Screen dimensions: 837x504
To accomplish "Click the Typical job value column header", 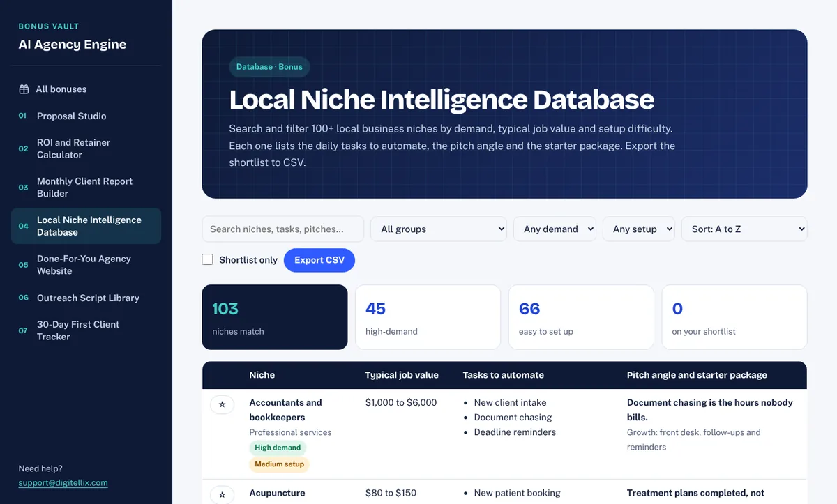I will pyautogui.click(x=402, y=375).
